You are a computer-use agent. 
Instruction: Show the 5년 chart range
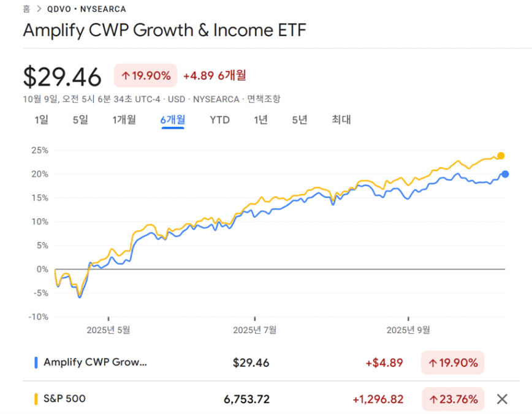click(x=300, y=120)
